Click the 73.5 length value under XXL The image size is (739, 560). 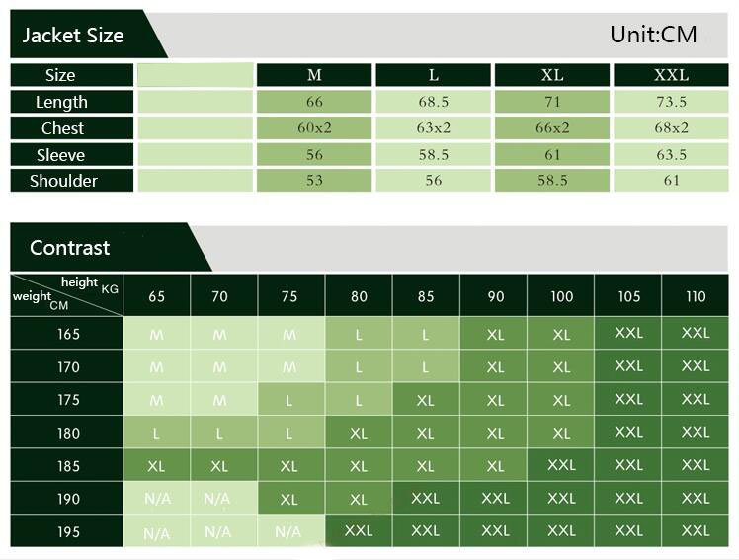pyautogui.click(x=671, y=102)
